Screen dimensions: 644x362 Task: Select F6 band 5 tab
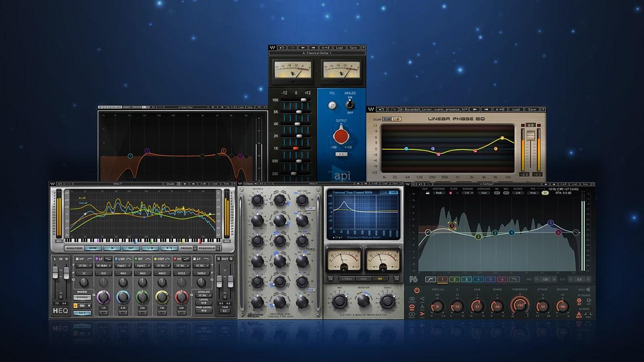point(490,279)
